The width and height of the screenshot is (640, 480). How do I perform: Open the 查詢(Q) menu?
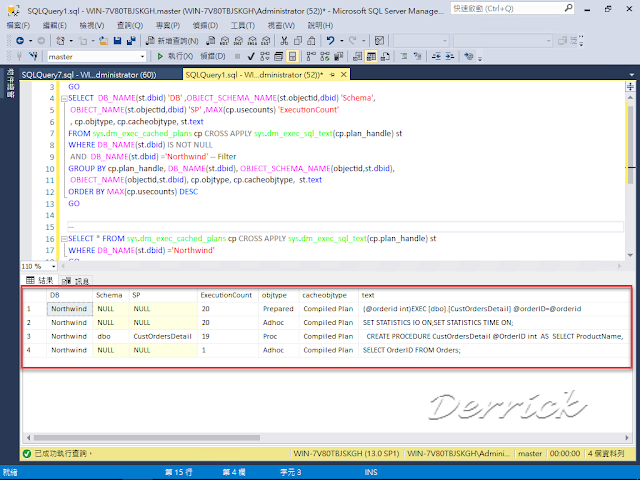(x=130, y=25)
